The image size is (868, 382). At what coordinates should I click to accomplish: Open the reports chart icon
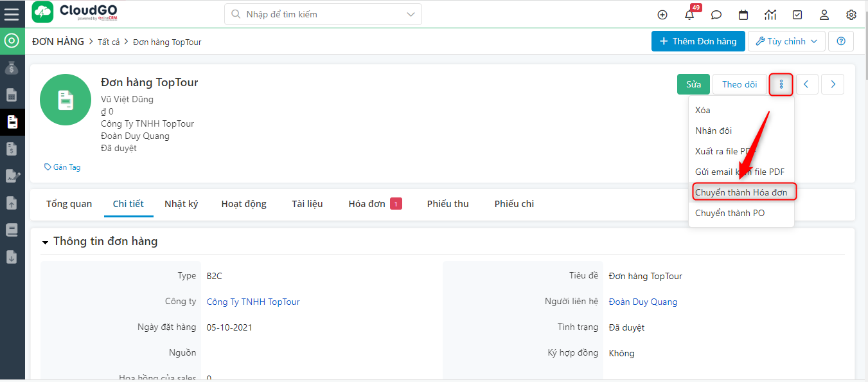point(770,15)
